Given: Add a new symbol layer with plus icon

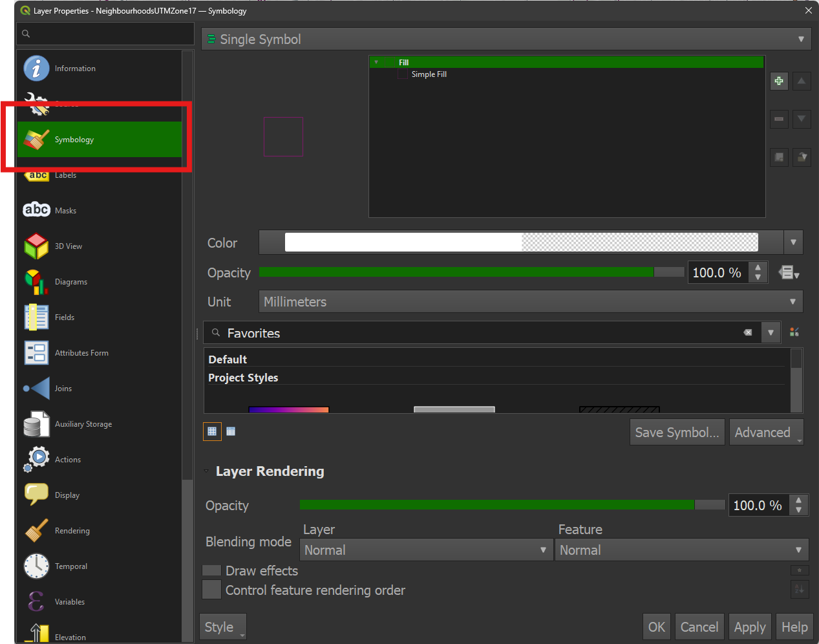Looking at the screenshot, I should [779, 81].
